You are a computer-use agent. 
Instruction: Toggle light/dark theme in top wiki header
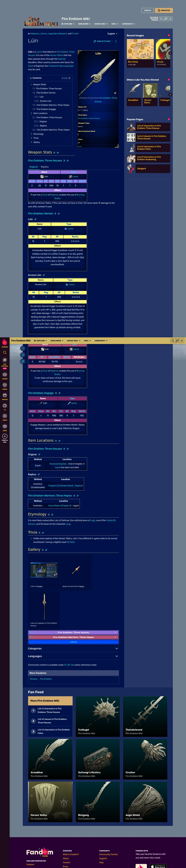pyautogui.click(x=170, y=19)
